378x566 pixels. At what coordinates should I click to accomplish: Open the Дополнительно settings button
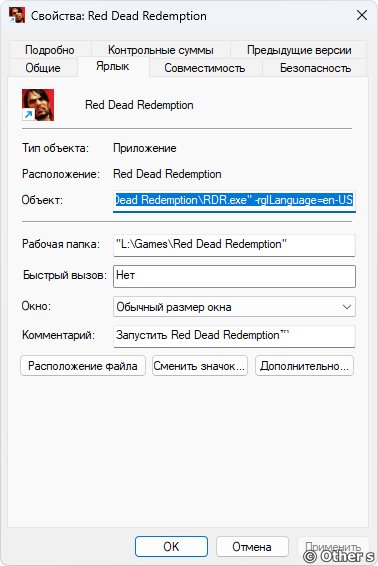(304, 366)
